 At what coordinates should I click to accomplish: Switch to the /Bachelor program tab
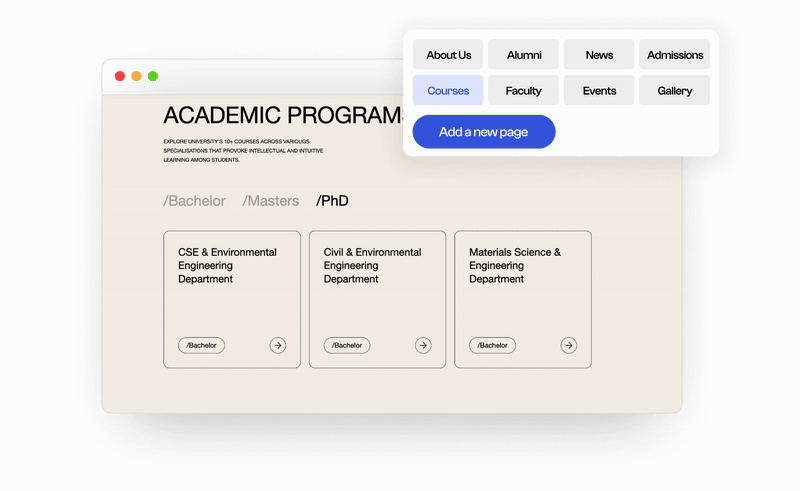click(194, 201)
